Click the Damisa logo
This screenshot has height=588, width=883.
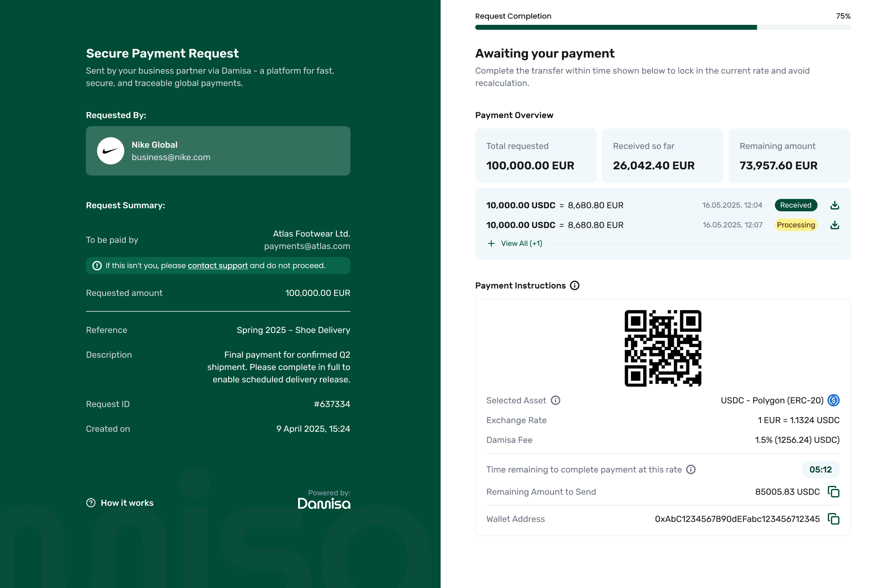click(x=324, y=504)
